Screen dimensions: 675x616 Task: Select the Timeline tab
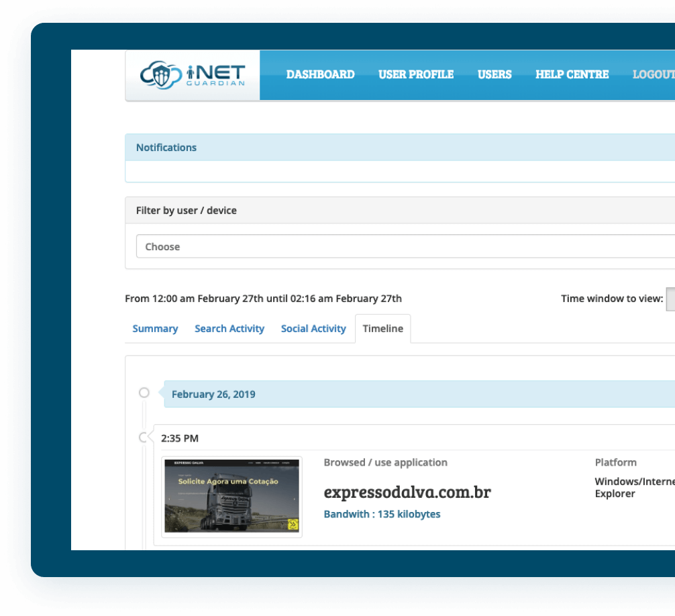(382, 329)
